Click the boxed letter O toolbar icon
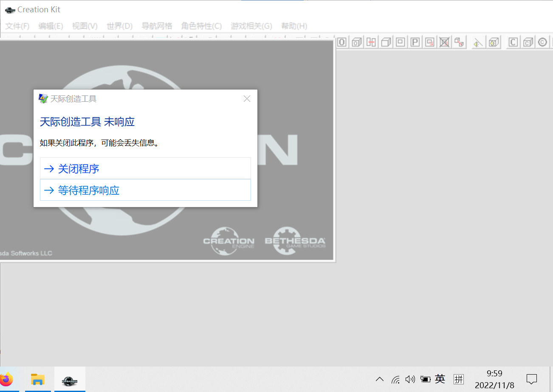553x392 pixels. (342, 42)
